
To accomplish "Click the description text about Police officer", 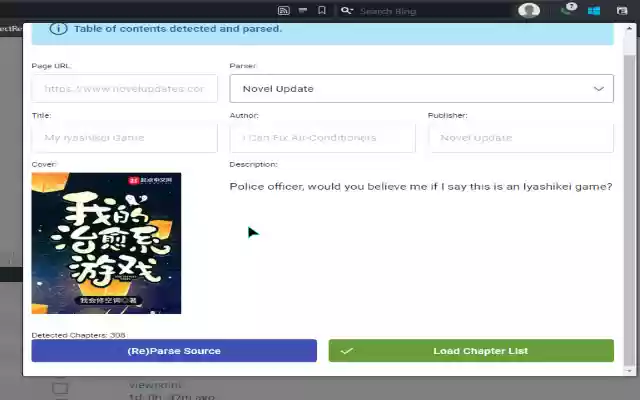I will point(421,187).
